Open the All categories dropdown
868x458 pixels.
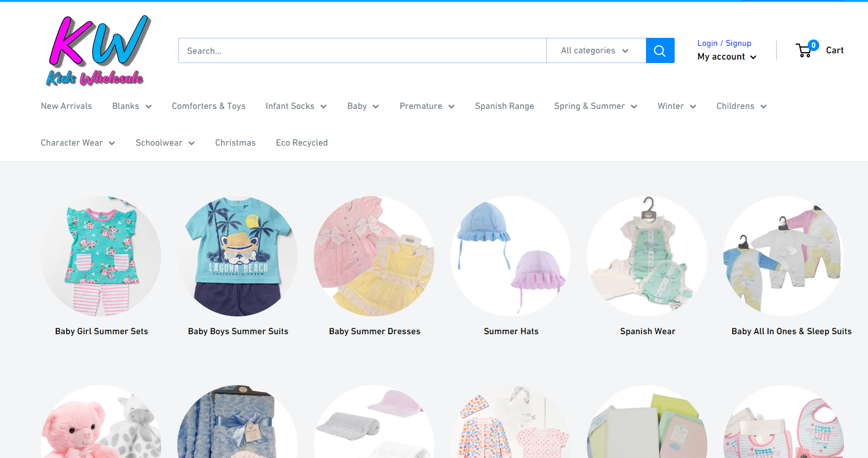tap(595, 50)
